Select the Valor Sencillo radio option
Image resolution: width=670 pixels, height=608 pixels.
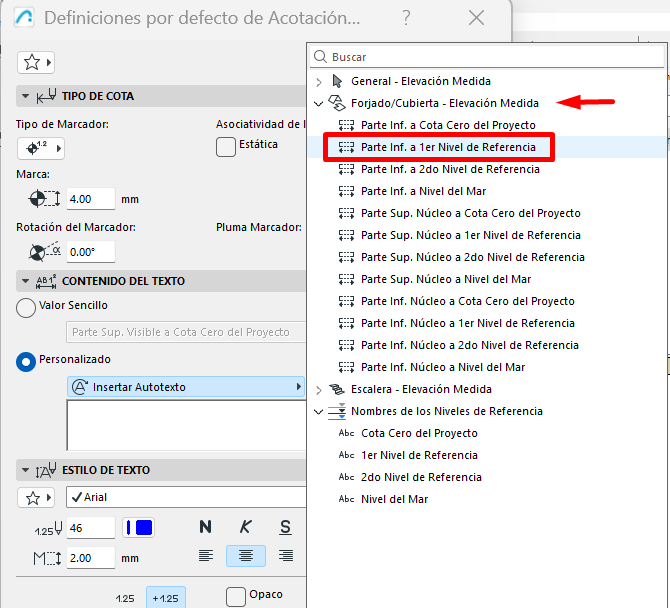click(x=26, y=307)
